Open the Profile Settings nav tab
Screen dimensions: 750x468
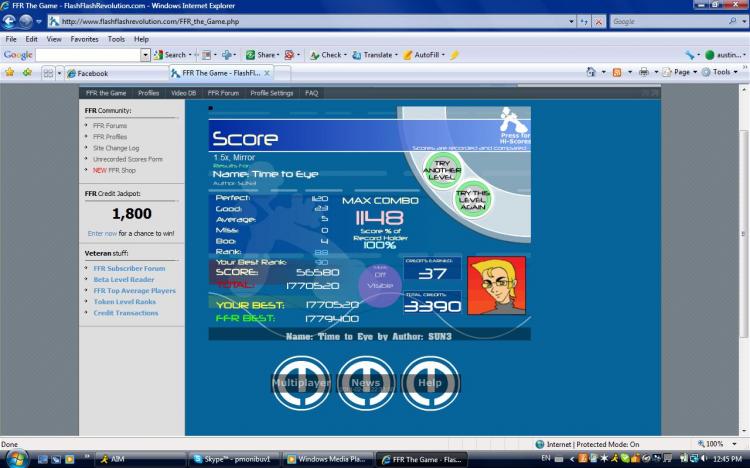pos(271,93)
